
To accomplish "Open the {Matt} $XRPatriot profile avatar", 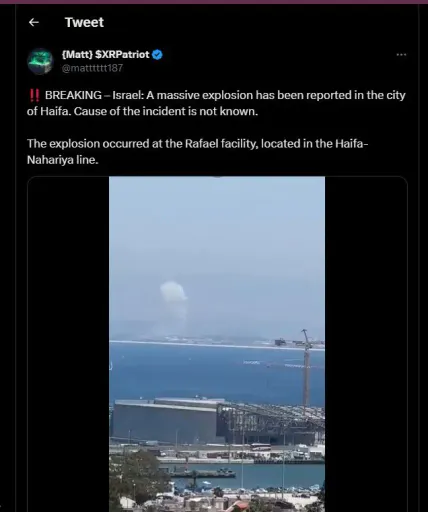I will pos(40,61).
